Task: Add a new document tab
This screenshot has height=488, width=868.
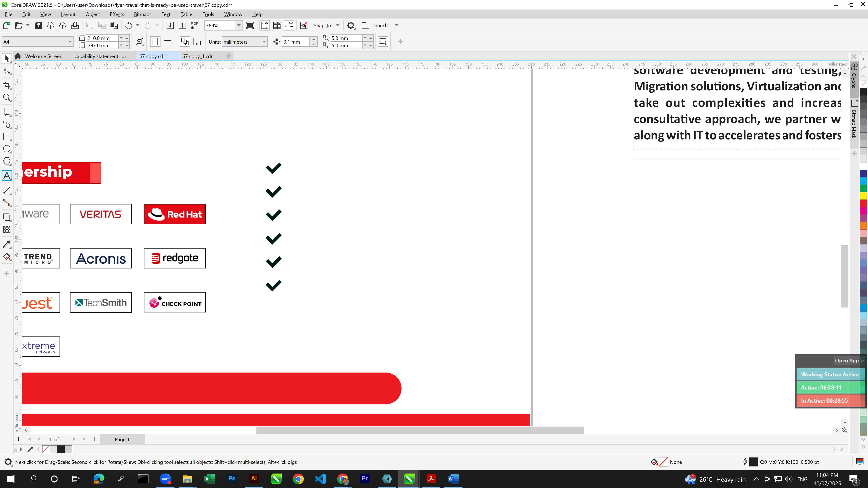Action: (x=229, y=56)
